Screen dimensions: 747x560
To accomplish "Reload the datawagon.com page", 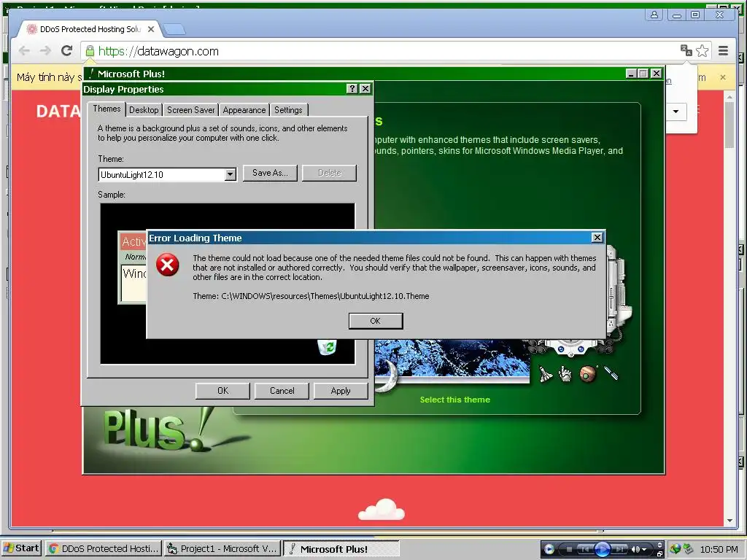I will pyautogui.click(x=66, y=51).
